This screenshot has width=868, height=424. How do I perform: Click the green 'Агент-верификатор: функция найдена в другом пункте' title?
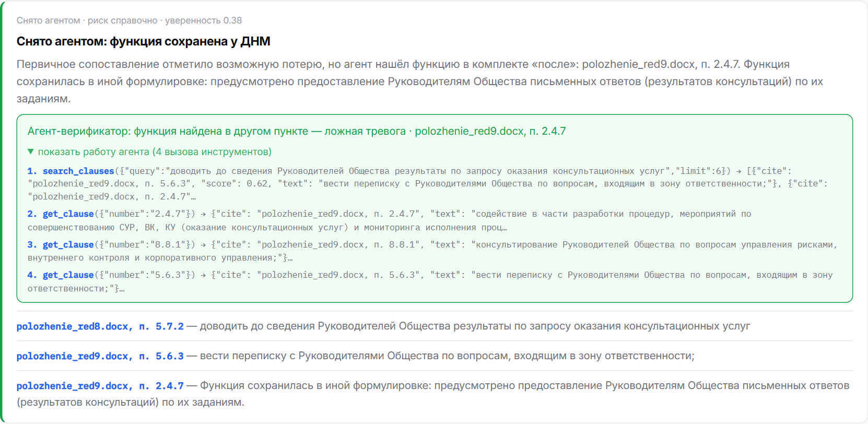pos(168,131)
